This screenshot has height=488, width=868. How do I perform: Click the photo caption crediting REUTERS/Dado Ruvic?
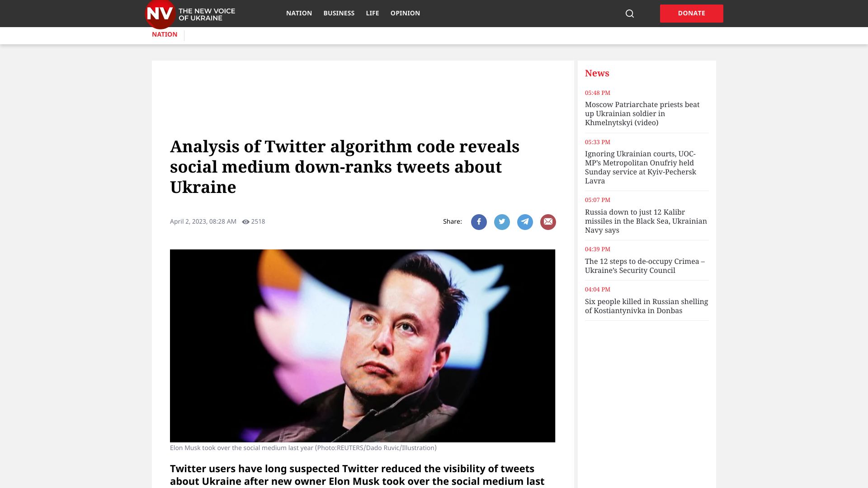click(x=303, y=448)
